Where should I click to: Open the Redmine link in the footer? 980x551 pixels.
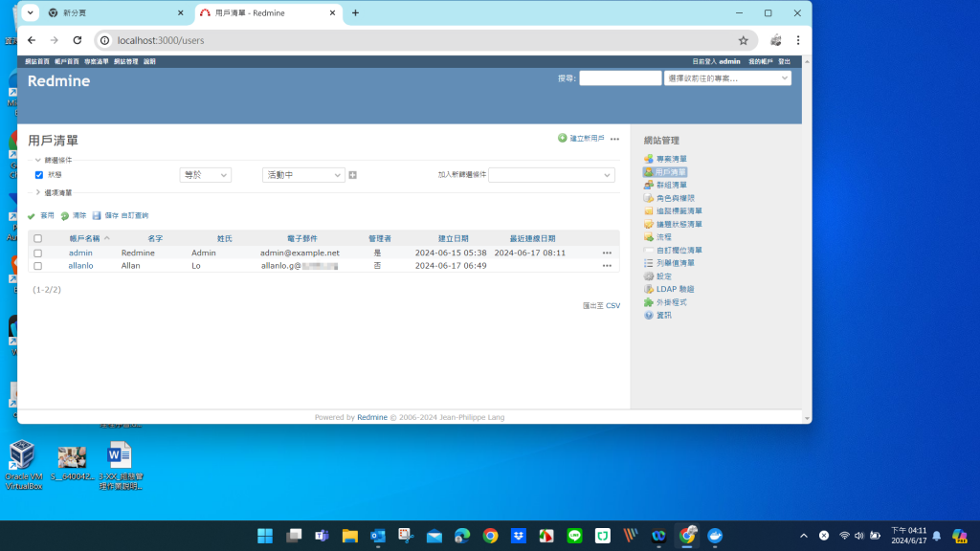pos(372,417)
